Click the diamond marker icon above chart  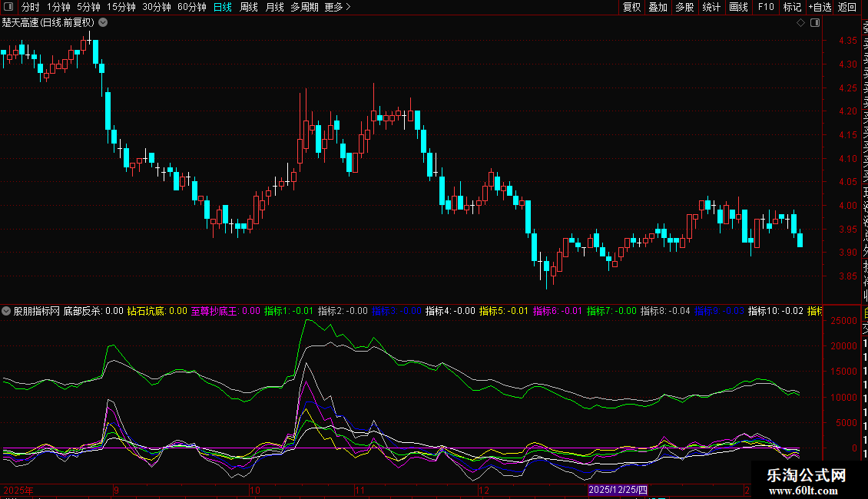[x=801, y=23]
